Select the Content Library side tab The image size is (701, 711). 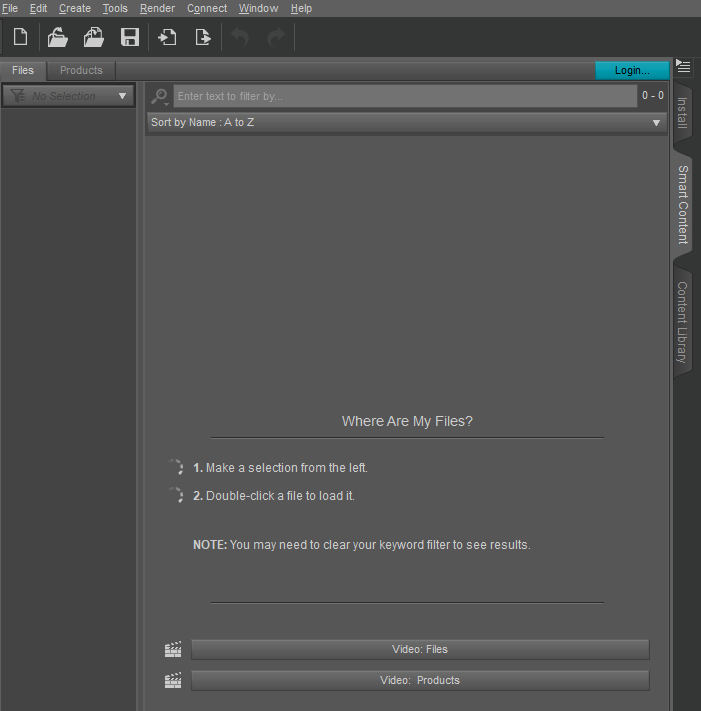coord(682,322)
